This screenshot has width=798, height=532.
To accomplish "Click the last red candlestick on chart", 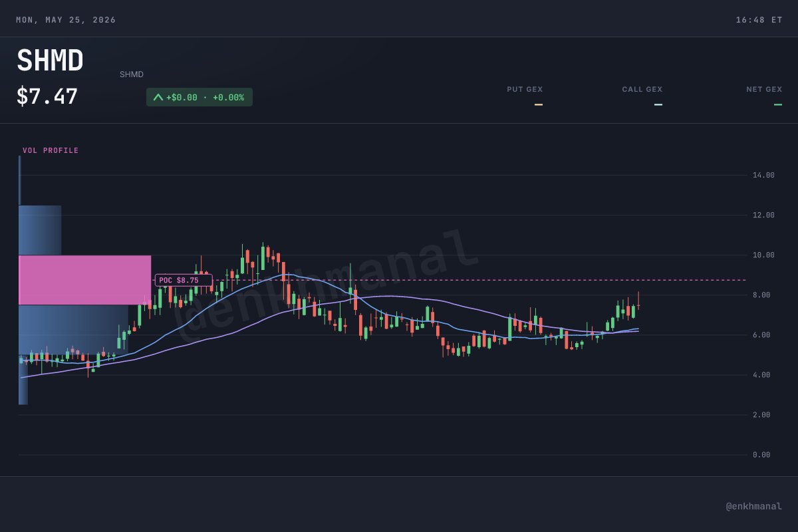I will point(638,302).
